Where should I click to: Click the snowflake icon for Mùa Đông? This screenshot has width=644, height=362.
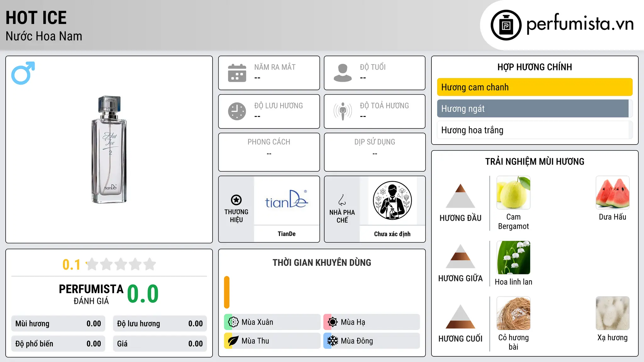(x=332, y=341)
